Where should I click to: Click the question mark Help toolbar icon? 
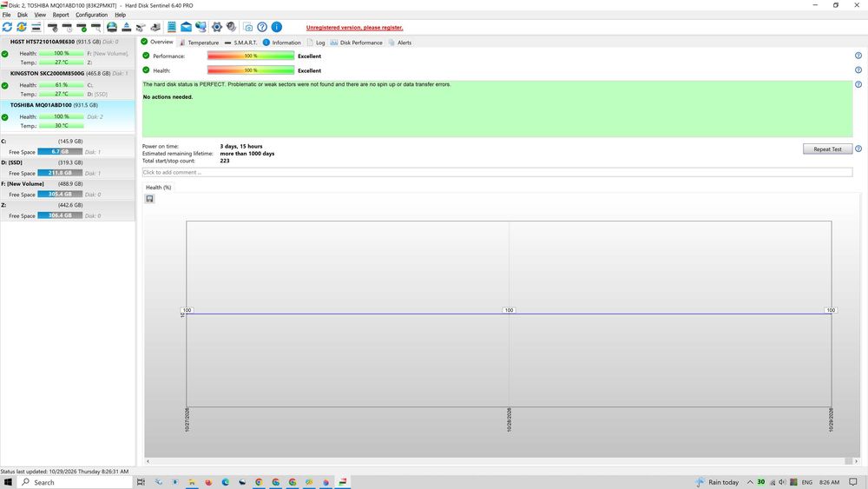pyautogui.click(x=262, y=27)
